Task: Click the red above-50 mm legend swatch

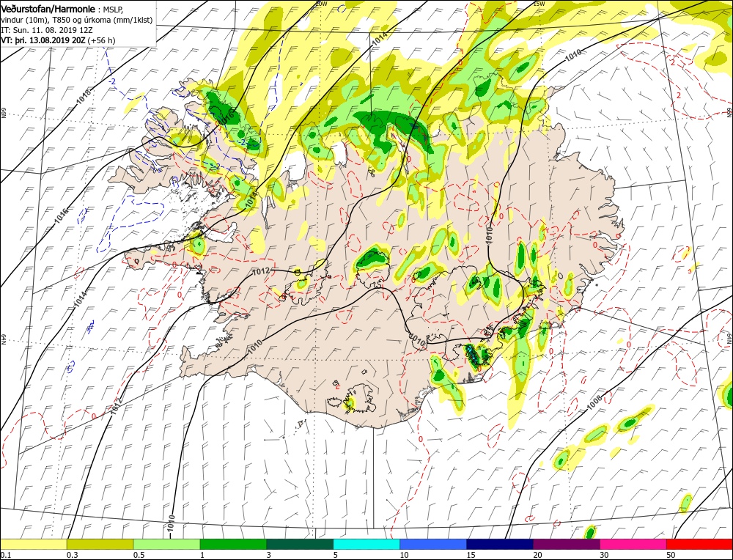Action: click(699, 544)
